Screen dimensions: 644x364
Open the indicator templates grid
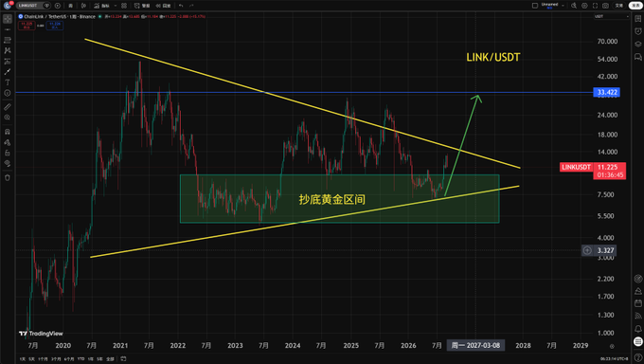tap(124, 6)
